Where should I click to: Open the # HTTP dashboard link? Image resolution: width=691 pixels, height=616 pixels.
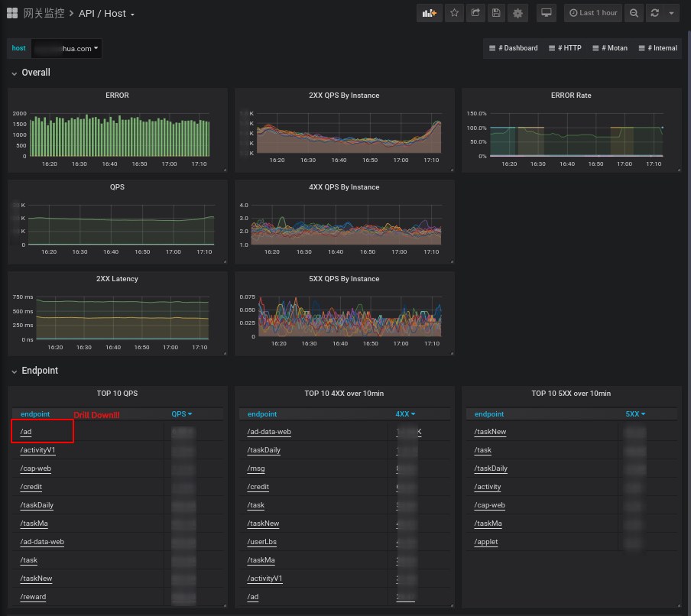[x=566, y=48]
